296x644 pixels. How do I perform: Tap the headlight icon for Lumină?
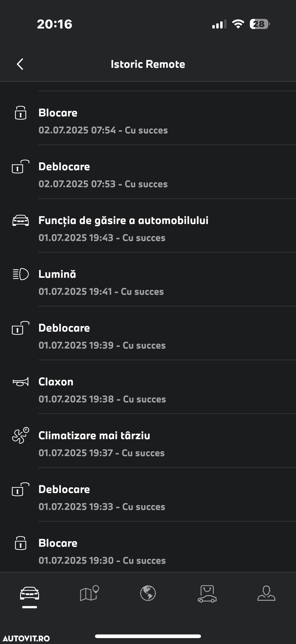coord(20,274)
